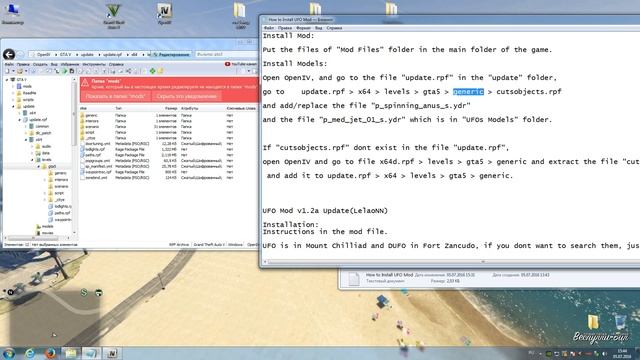Click the highlighted word generic in Notepad
The height and width of the screenshot is (360, 640).
(x=468, y=92)
